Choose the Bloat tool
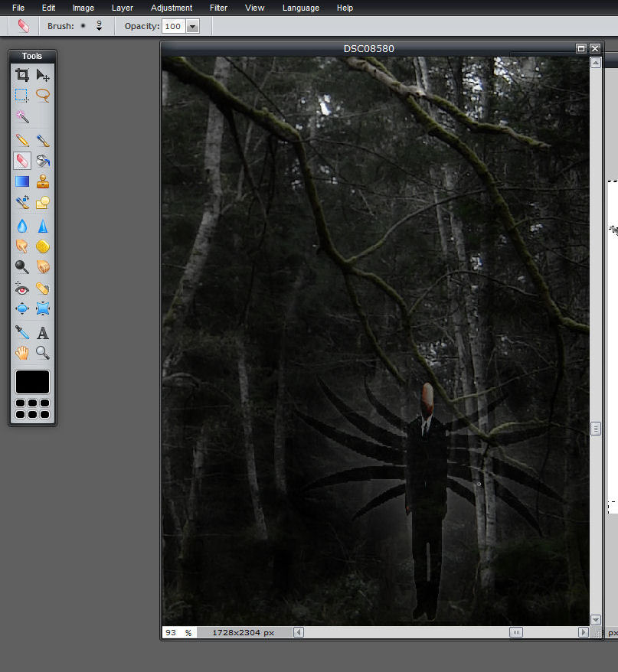 [22, 308]
